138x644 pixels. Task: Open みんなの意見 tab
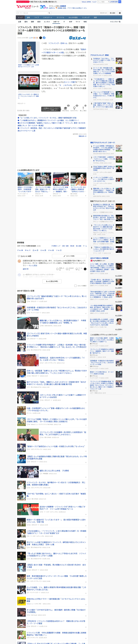73,17
